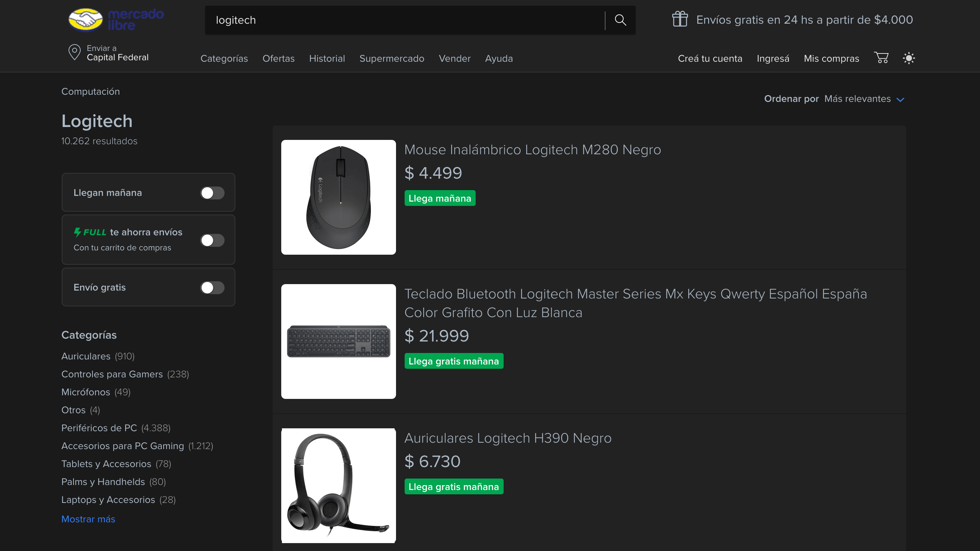This screenshot has height=551, width=980.
Task: Enable the Llegan mañana toggle
Action: tap(212, 193)
